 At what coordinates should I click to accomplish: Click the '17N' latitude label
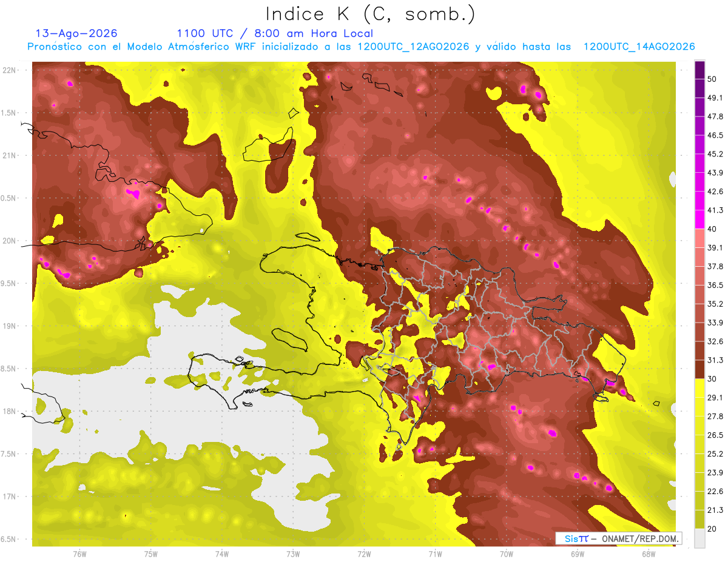pos(9,497)
